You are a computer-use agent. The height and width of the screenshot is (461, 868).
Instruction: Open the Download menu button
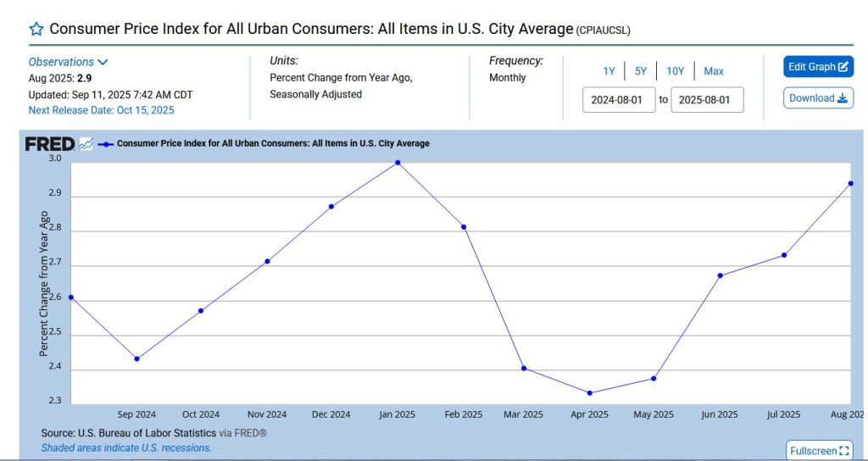click(x=818, y=98)
